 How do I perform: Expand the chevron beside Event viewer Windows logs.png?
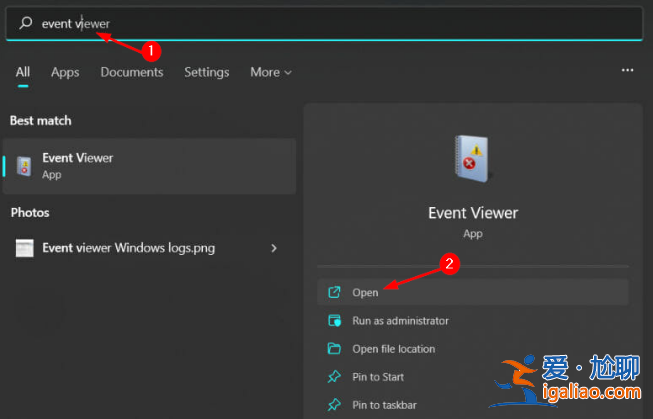pyautogui.click(x=274, y=248)
